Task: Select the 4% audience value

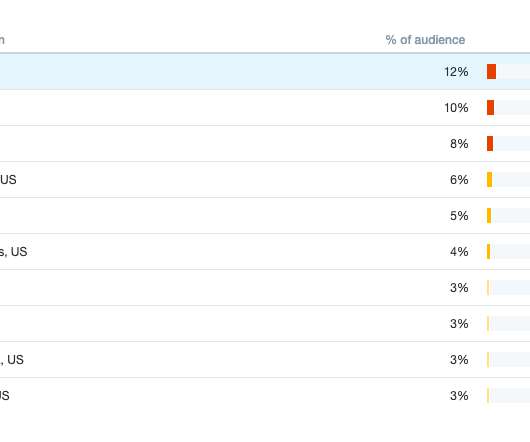Action: click(459, 252)
